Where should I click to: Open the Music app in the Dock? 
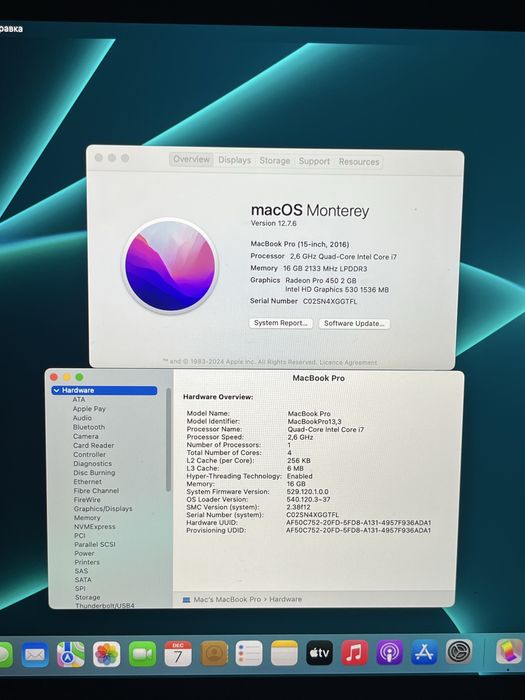tap(354, 653)
